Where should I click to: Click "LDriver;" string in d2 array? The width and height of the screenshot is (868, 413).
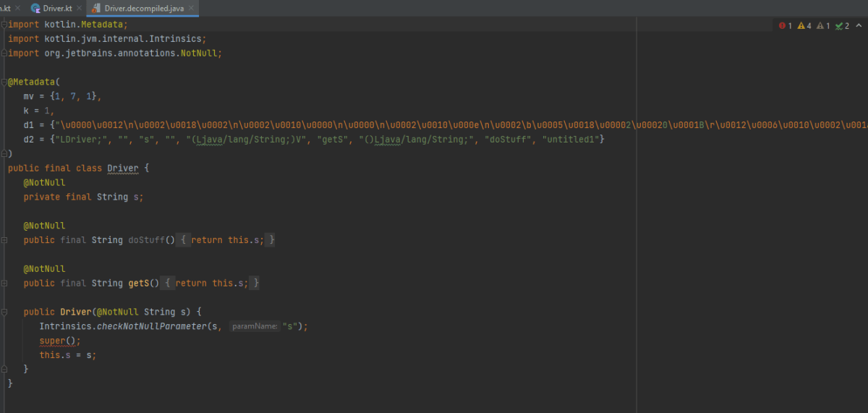pos(82,139)
